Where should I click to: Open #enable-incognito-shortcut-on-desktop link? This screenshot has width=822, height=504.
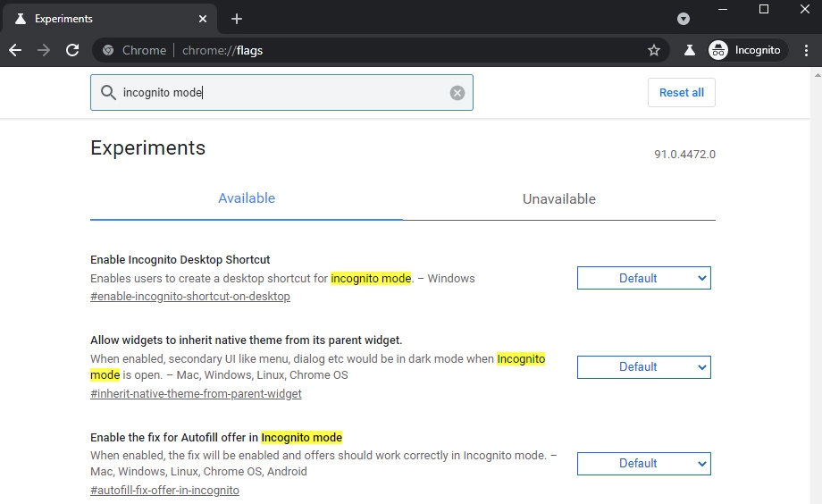coord(189,297)
